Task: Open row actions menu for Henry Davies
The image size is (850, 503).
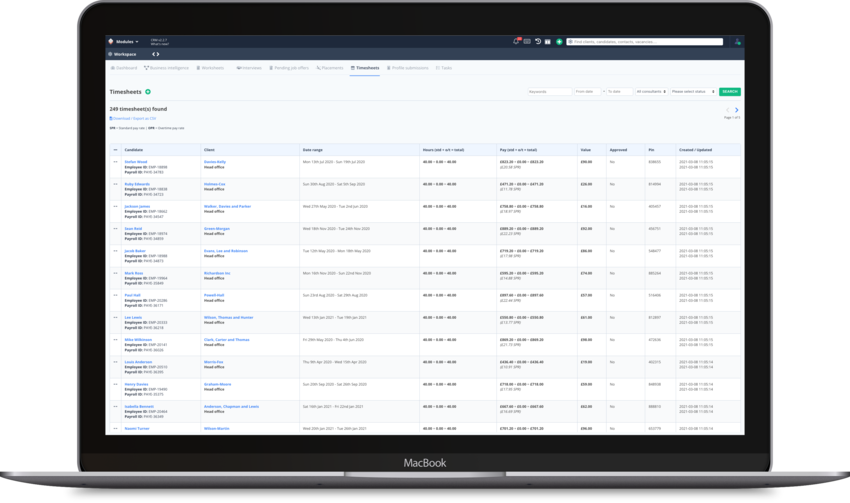Action: pyautogui.click(x=115, y=384)
